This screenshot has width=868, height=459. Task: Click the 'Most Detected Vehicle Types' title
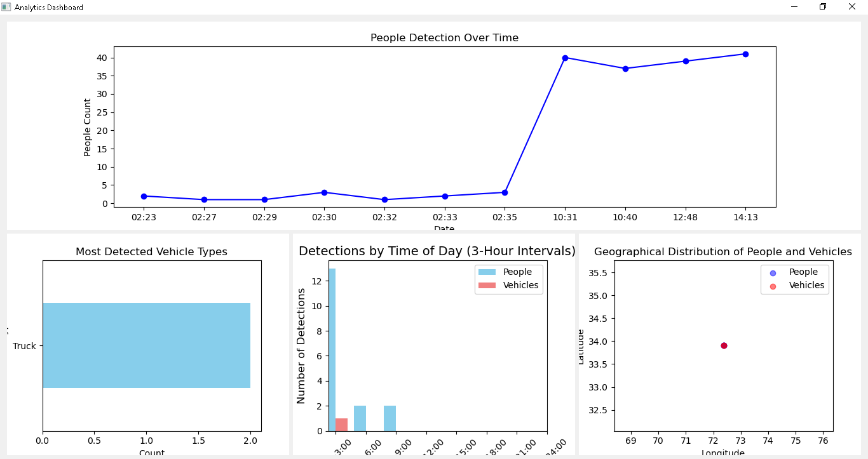pos(151,252)
